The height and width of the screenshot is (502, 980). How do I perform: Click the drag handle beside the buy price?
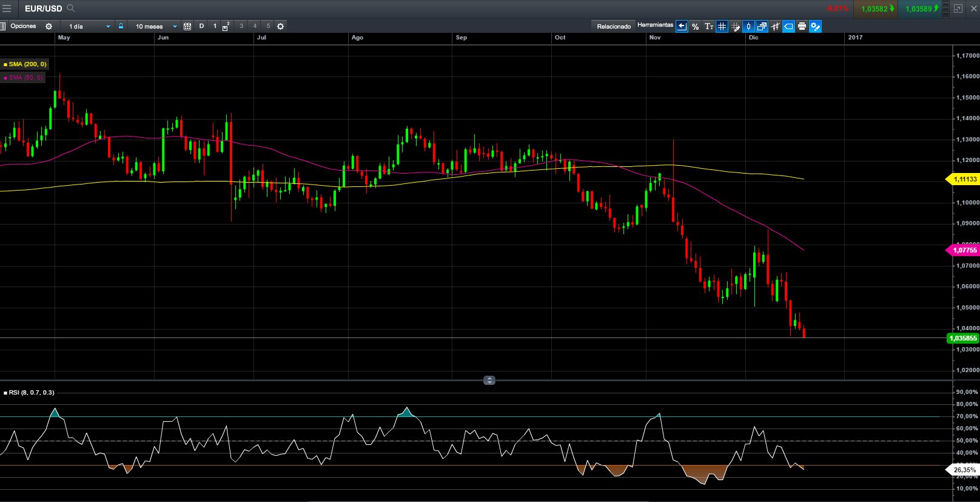tap(945, 9)
